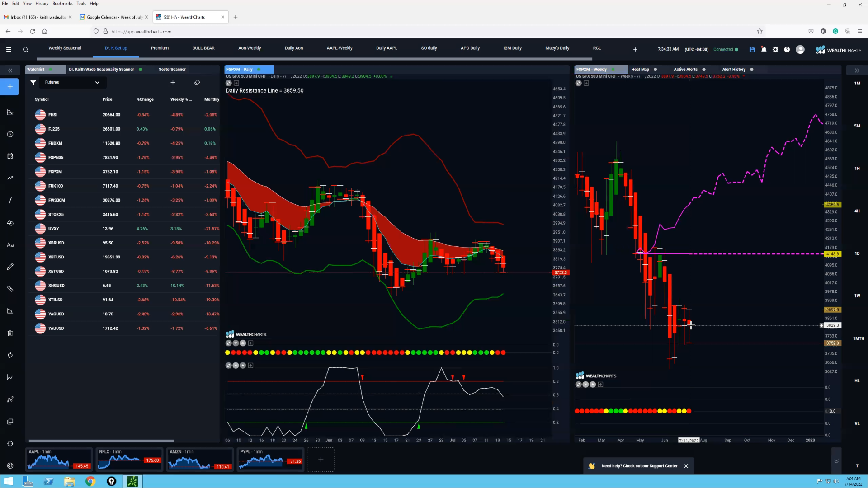868x488 pixels.
Task: Click the filter funnel icon in watchlist
Action: coord(33,82)
